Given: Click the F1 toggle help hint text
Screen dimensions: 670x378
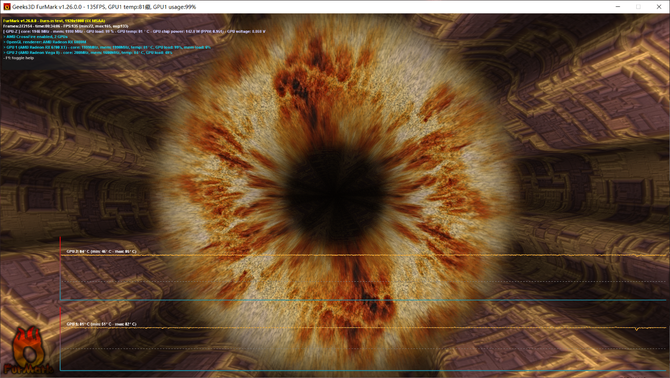Looking at the screenshot, I should [x=18, y=58].
